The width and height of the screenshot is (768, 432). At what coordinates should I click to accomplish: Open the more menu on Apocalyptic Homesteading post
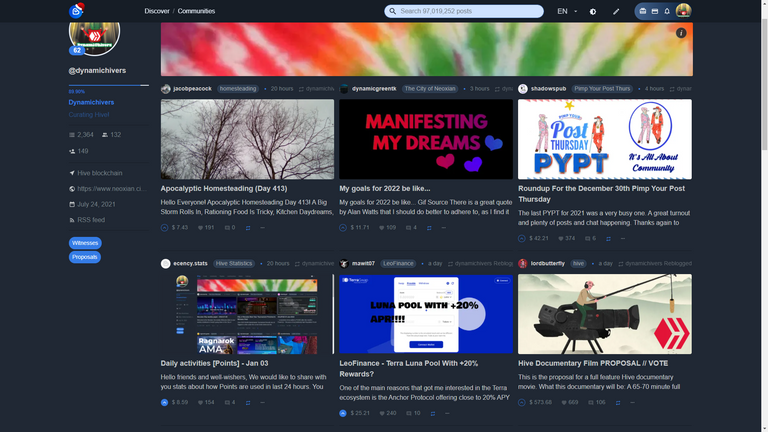[x=263, y=228]
